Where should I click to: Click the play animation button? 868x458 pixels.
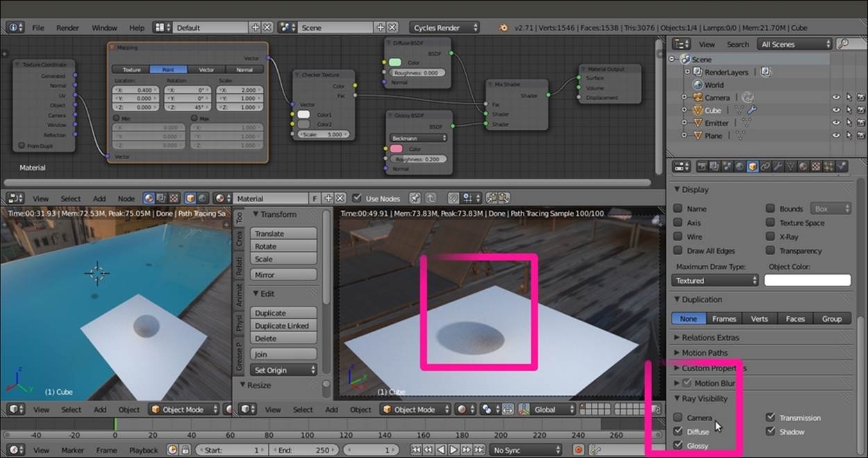point(453,450)
